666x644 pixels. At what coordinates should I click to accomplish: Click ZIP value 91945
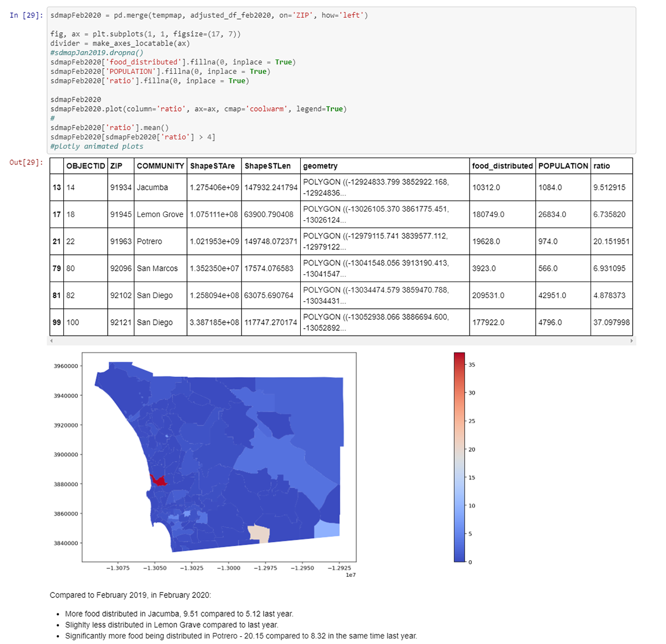120,214
